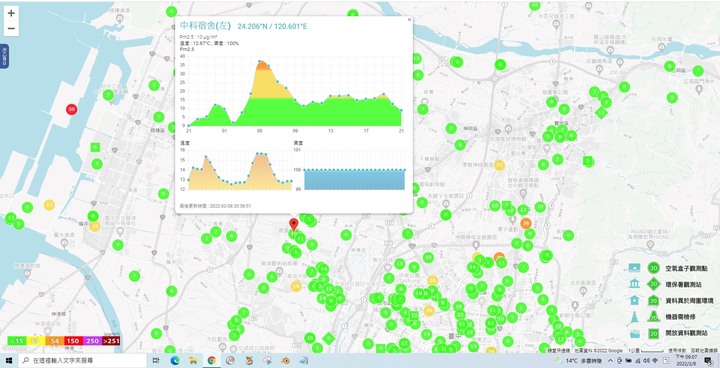Viewport: 720px width, 368px height.
Task: Open Blender from the taskbar
Action: click(x=286, y=361)
